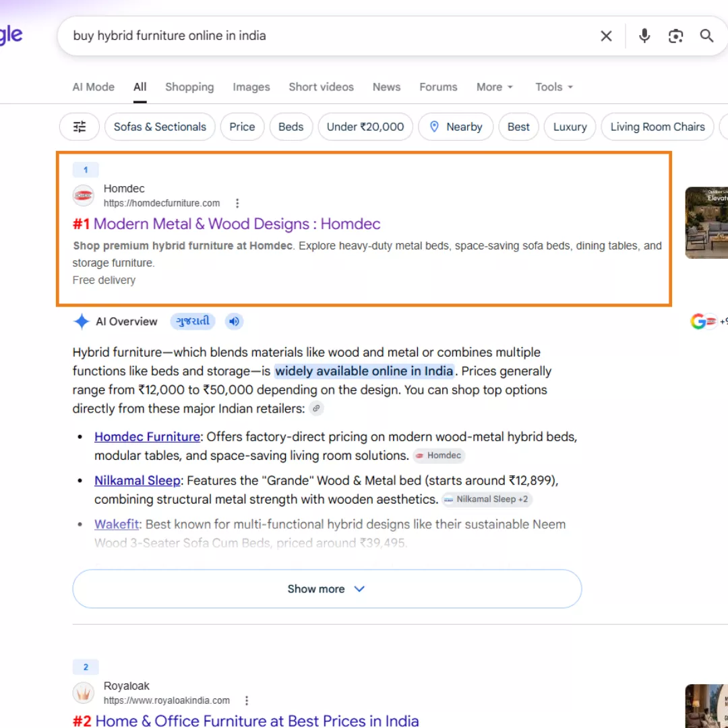
Task: Click the AI Overview sparkle icon
Action: (x=82, y=322)
